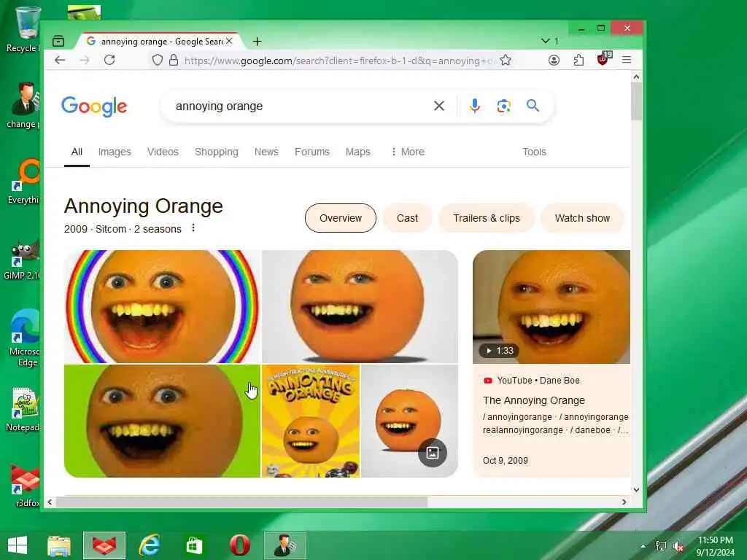Open uBlock Origin shield extension icon

coord(603,59)
